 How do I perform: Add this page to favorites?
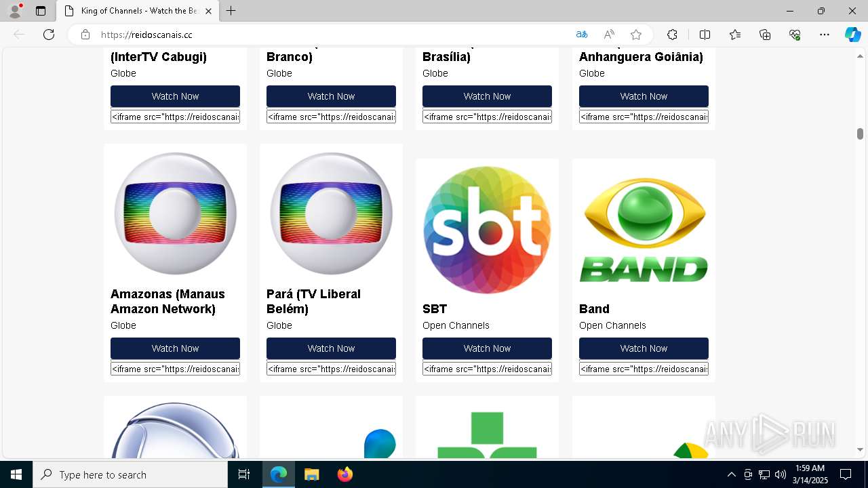[636, 35]
